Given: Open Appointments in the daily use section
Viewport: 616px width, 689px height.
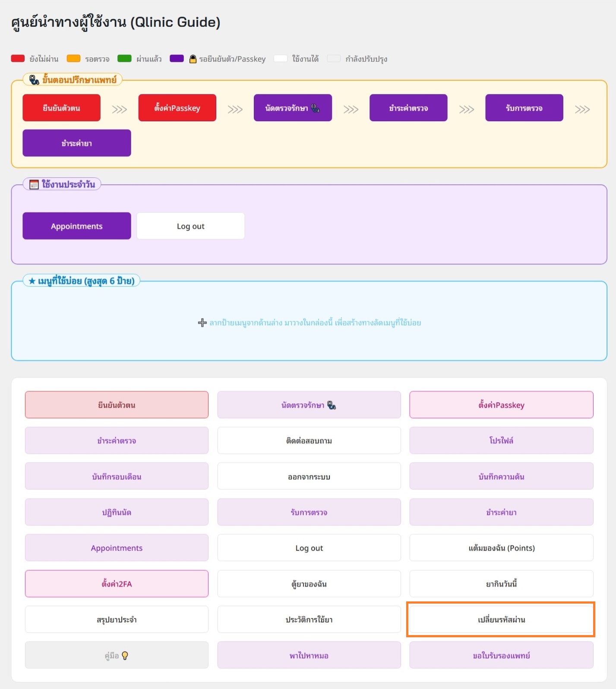Looking at the screenshot, I should click(77, 226).
